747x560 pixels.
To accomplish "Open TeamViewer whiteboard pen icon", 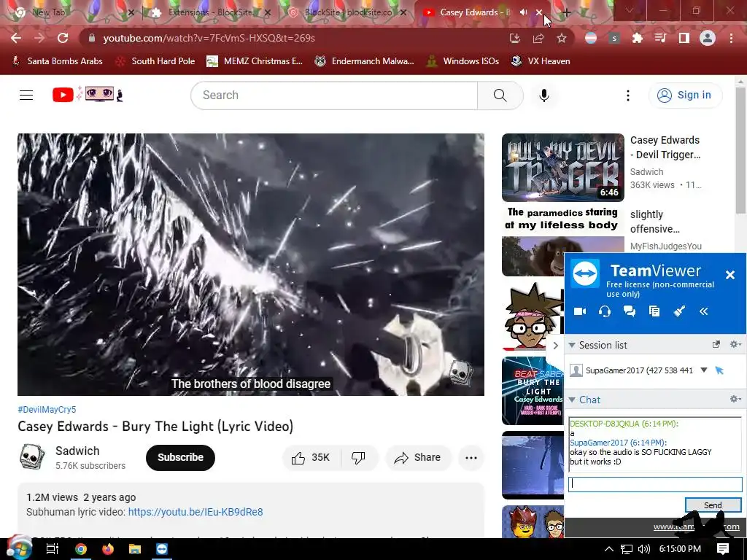I will [x=679, y=311].
